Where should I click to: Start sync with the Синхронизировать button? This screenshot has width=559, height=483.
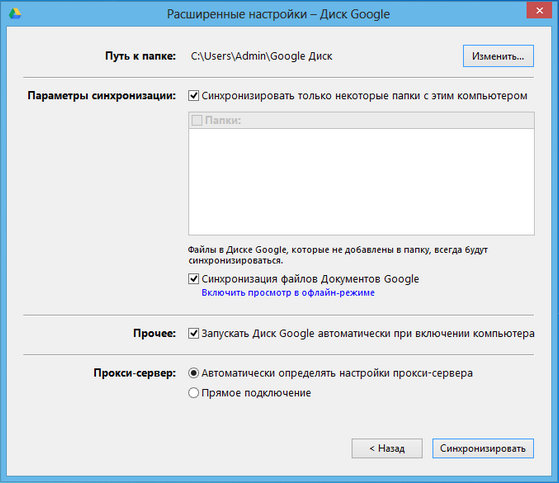483,448
